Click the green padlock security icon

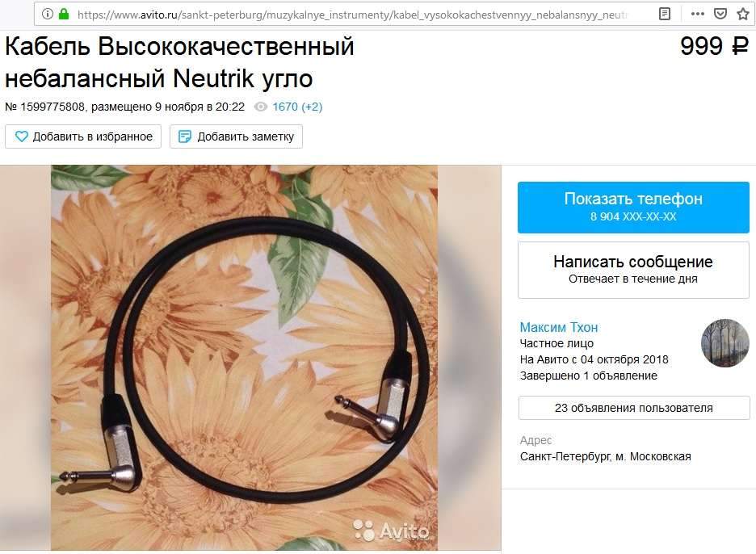click(x=64, y=14)
